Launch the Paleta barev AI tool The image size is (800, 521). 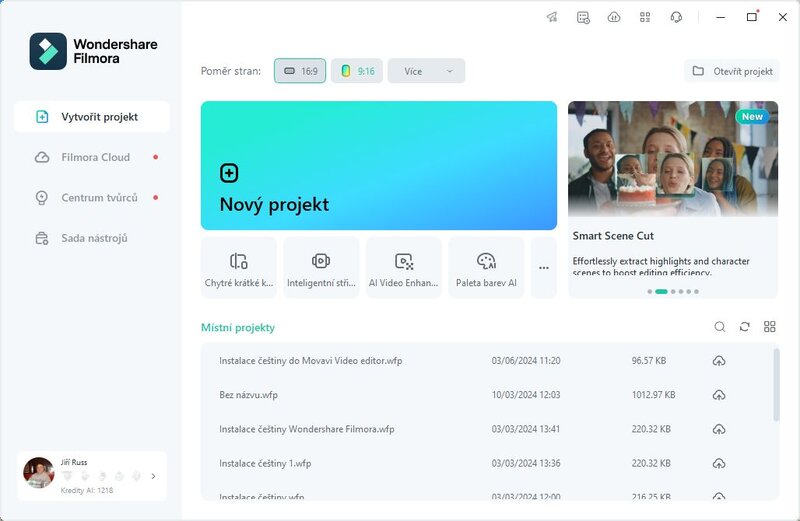point(486,267)
